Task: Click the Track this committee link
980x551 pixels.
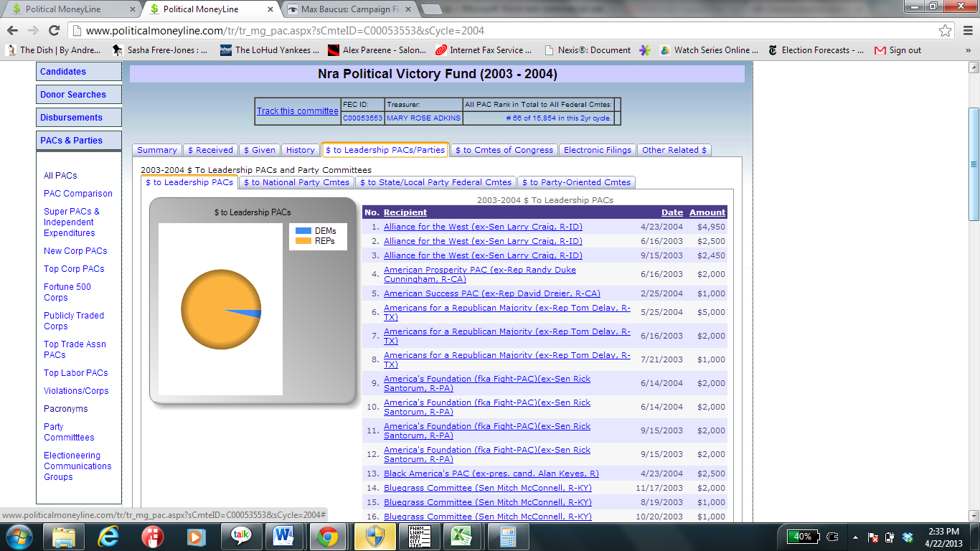Action: pos(297,111)
